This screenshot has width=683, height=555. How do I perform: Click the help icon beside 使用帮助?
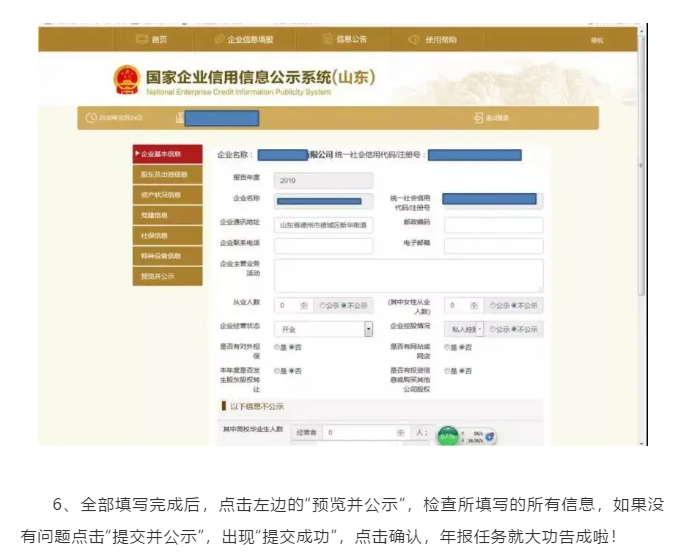(413, 40)
